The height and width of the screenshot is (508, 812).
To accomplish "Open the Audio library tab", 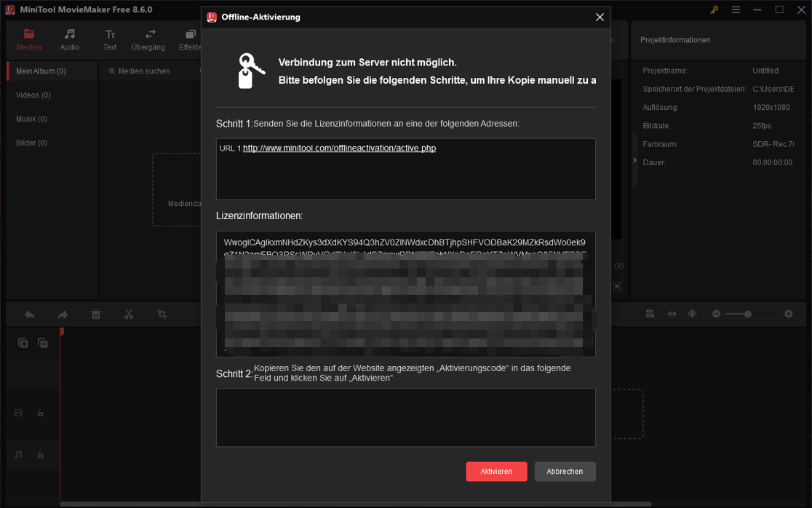I will 69,40.
